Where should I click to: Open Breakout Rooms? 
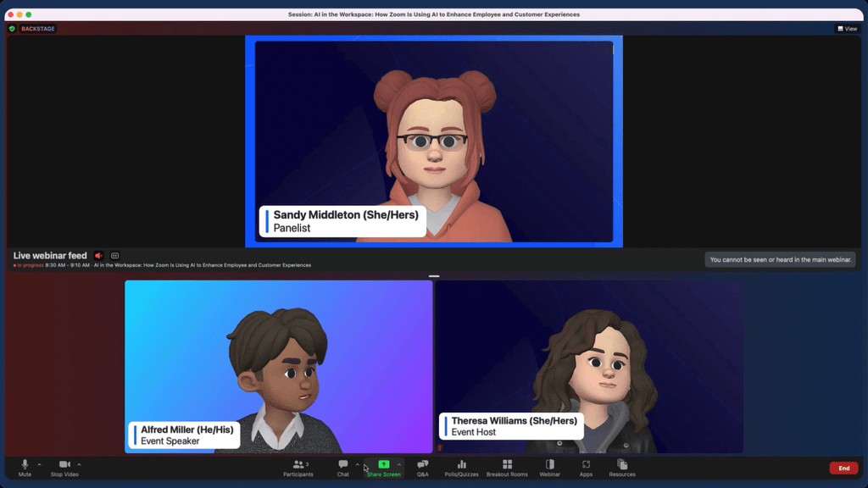point(507,468)
